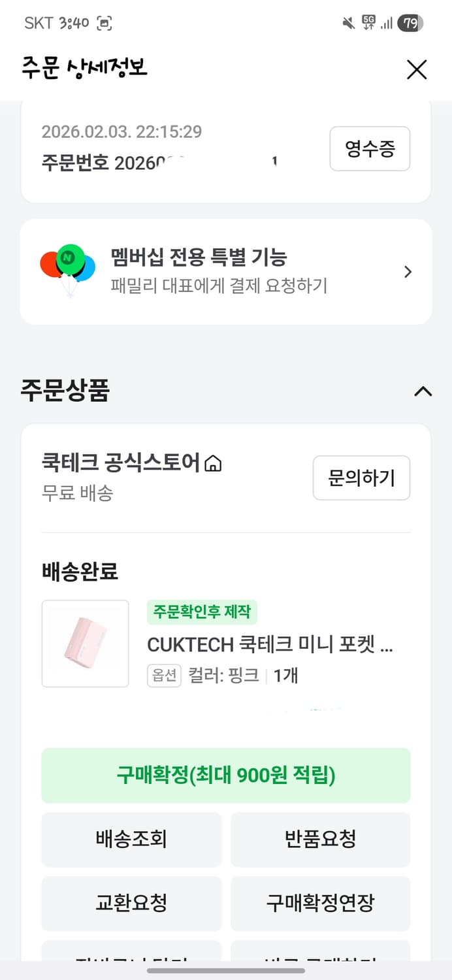The height and width of the screenshot is (980, 452).
Task: Tap the 5G network indicator icon
Action: click(x=366, y=22)
